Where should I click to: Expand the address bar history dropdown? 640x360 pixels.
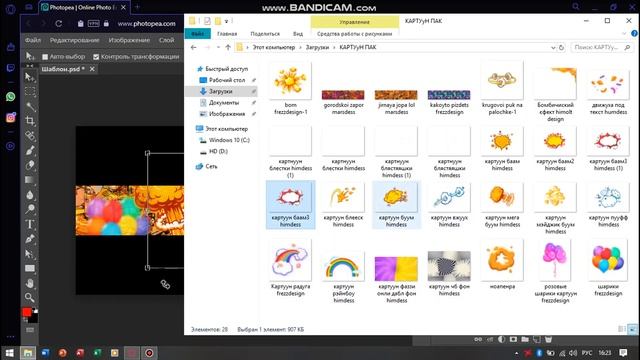click(553, 47)
